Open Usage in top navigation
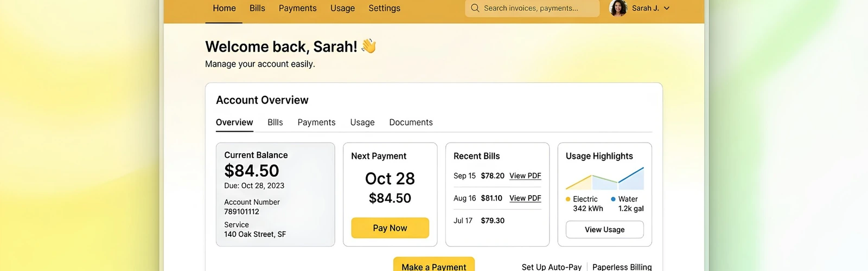 point(342,8)
